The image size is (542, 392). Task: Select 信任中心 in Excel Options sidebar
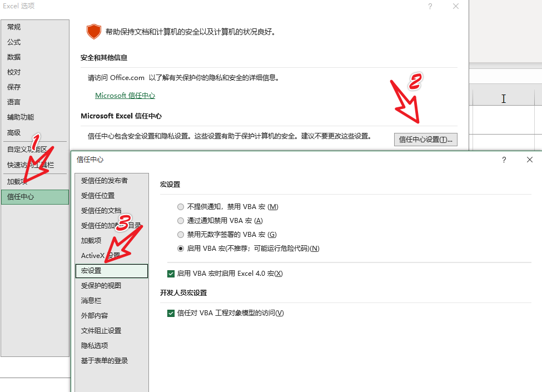(x=35, y=197)
